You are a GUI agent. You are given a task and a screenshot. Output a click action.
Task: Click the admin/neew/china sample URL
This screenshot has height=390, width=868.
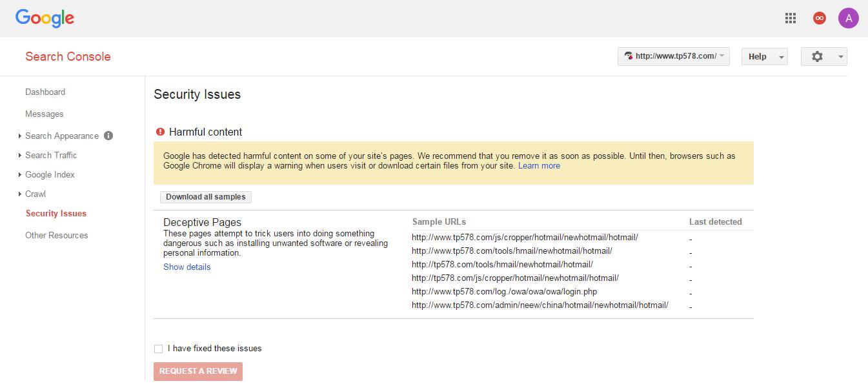540,305
